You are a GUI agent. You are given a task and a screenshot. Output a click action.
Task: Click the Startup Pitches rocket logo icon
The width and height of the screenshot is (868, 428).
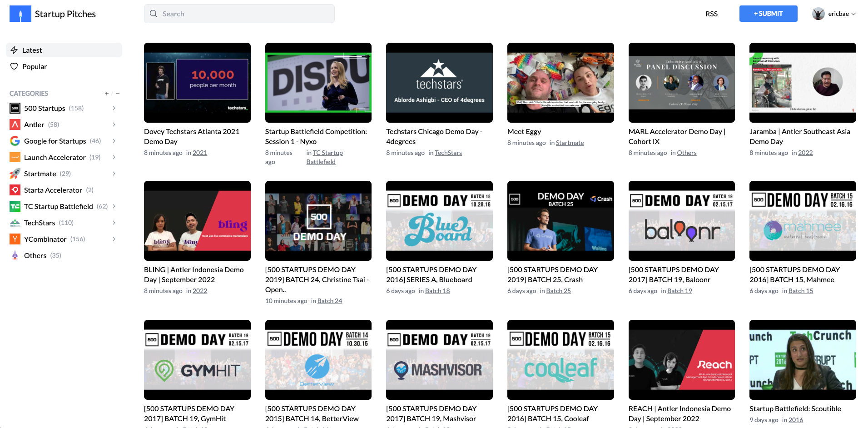point(20,14)
